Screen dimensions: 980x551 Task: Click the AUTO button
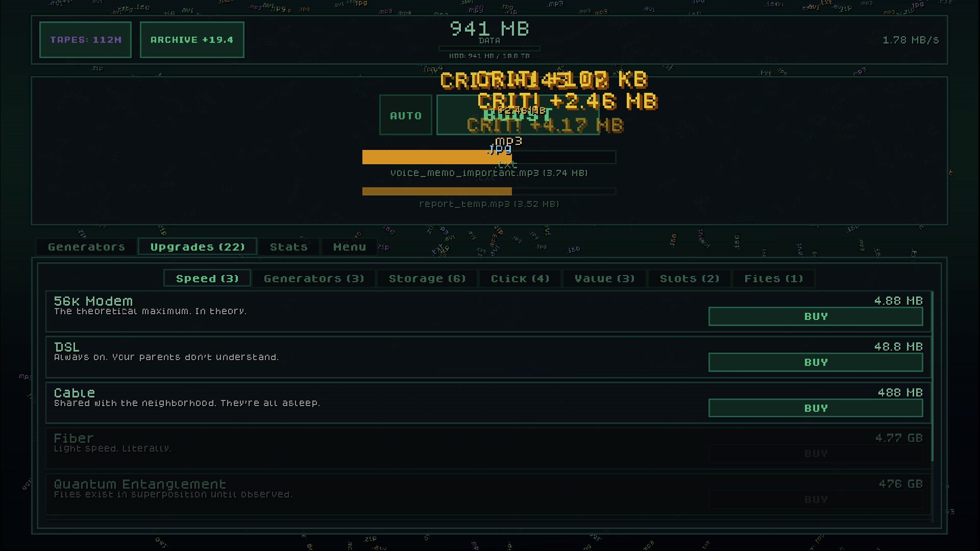click(x=405, y=115)
